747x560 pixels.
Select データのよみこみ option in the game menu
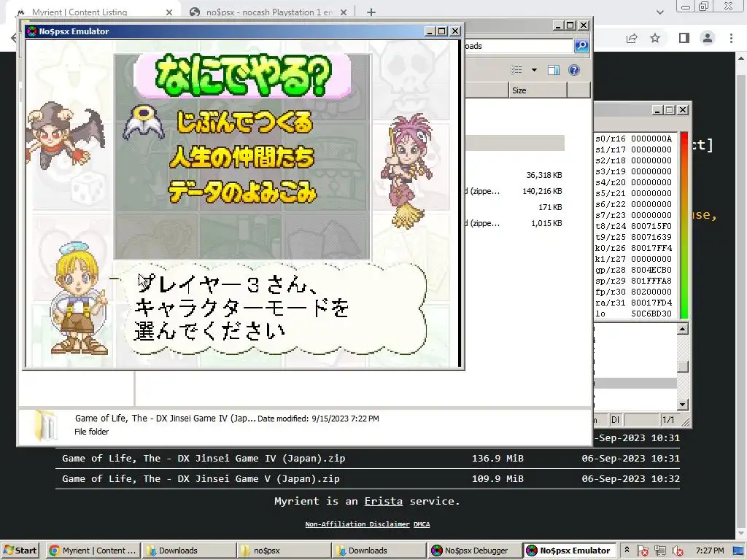242,192
